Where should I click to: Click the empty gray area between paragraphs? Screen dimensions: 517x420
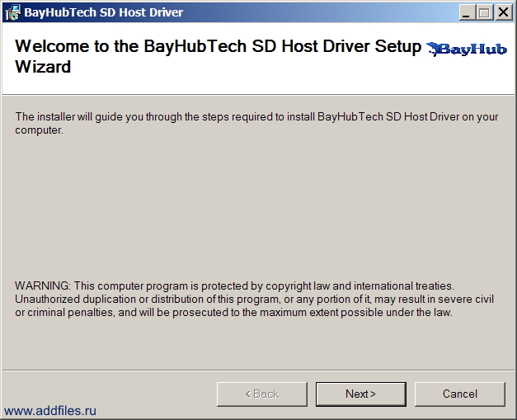pos(258,206)
